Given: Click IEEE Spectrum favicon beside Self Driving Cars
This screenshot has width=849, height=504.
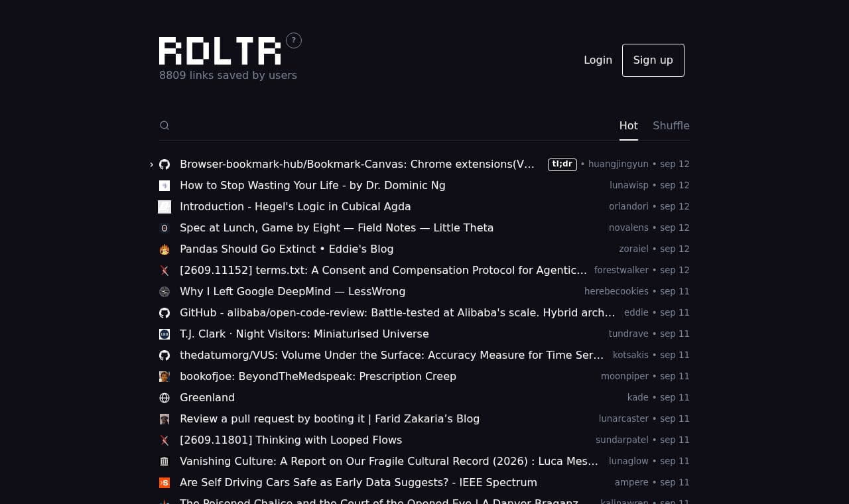Looking at the screenshot, I should tap(164, 483).
